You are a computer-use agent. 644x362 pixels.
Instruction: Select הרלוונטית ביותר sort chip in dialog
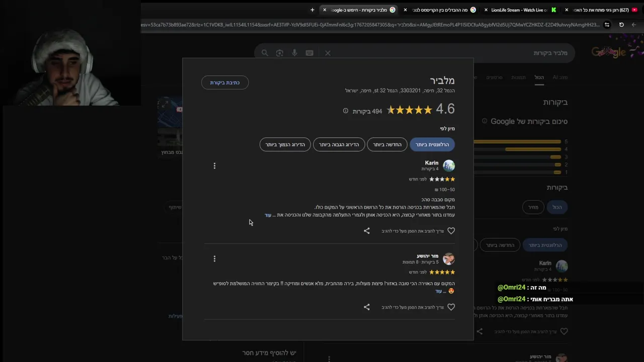pos(432,145)
